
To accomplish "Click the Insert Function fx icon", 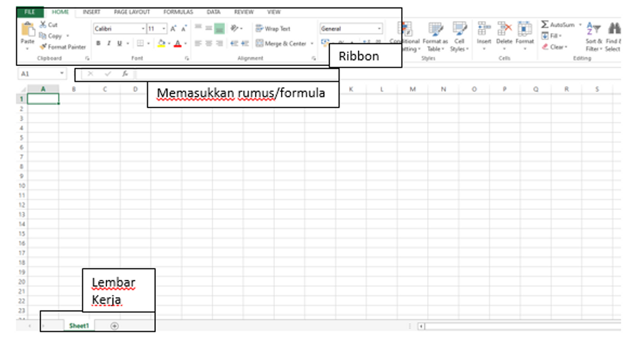I will [125, 74].
